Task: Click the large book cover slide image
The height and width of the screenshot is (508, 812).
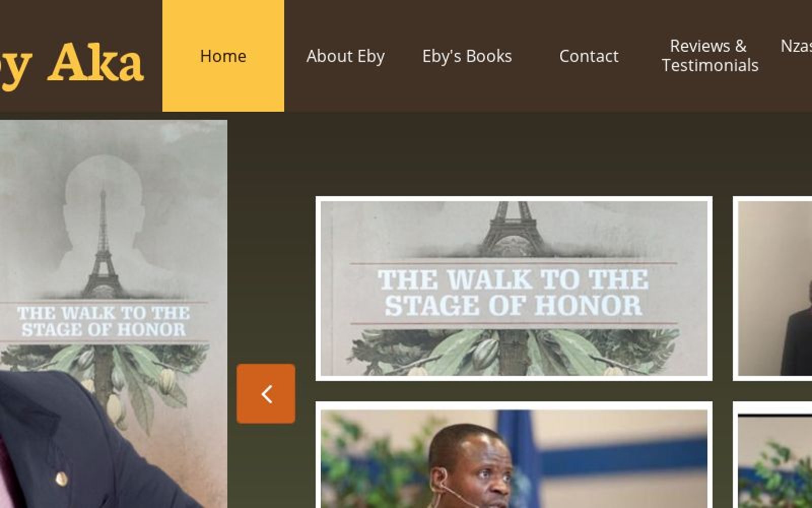Action: (x=113, y=313)
